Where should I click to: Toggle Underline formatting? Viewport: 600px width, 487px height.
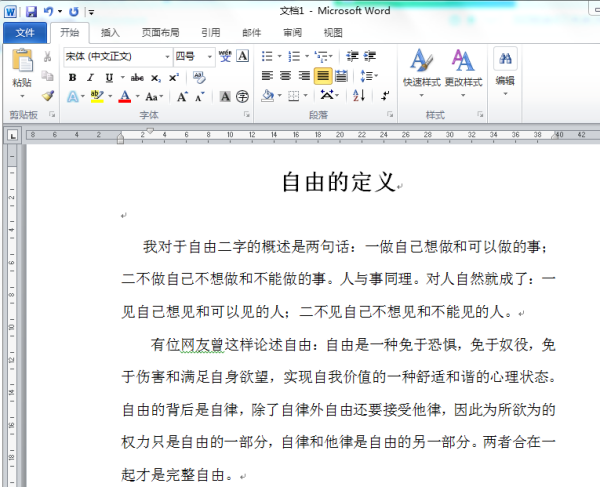tap(109, 78)
